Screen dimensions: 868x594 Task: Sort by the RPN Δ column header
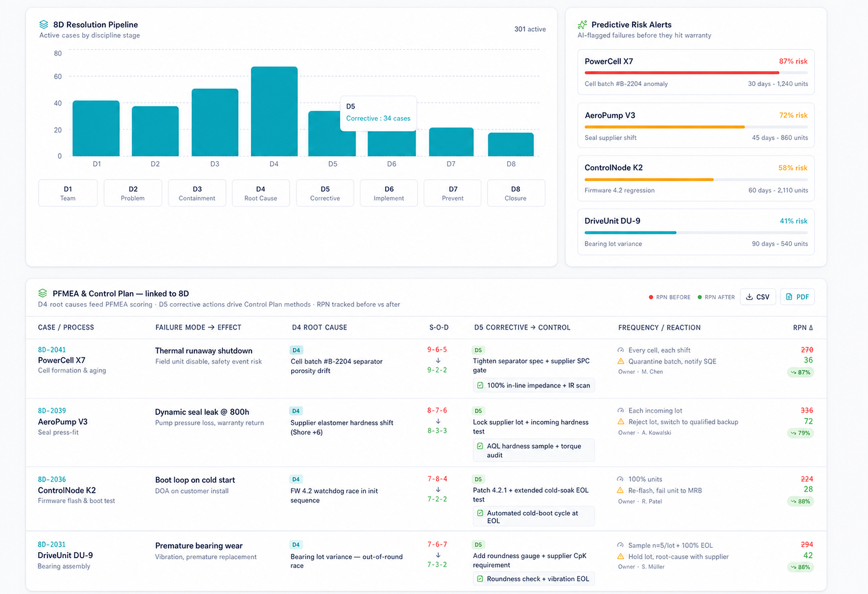pyautogui.click(x=803, y=327)
